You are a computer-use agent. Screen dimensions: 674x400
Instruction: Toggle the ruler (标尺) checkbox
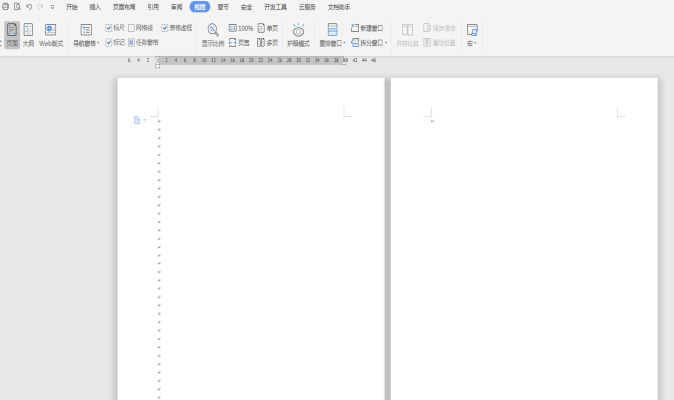pos(109,28)
